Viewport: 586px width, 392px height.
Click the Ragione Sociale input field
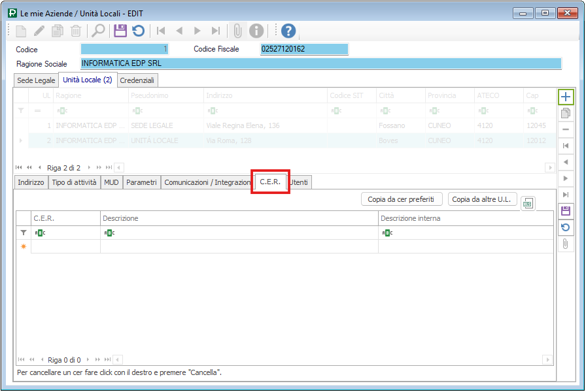pyautogui.click(x=320, y=64)
